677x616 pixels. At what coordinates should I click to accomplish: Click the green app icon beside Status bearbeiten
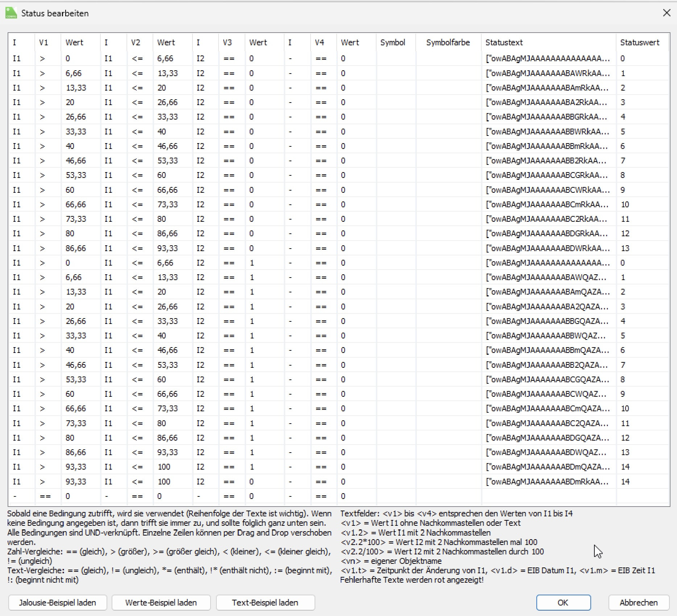tap(11, 13)
